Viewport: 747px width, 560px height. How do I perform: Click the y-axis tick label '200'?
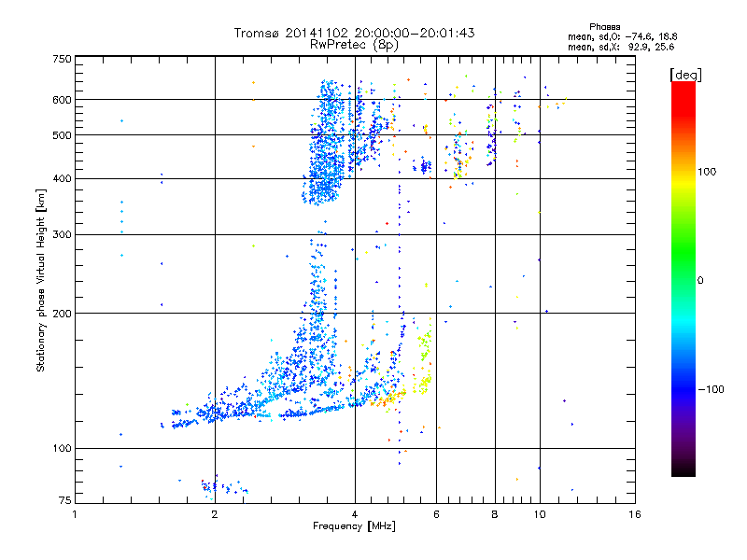(62, 314)
